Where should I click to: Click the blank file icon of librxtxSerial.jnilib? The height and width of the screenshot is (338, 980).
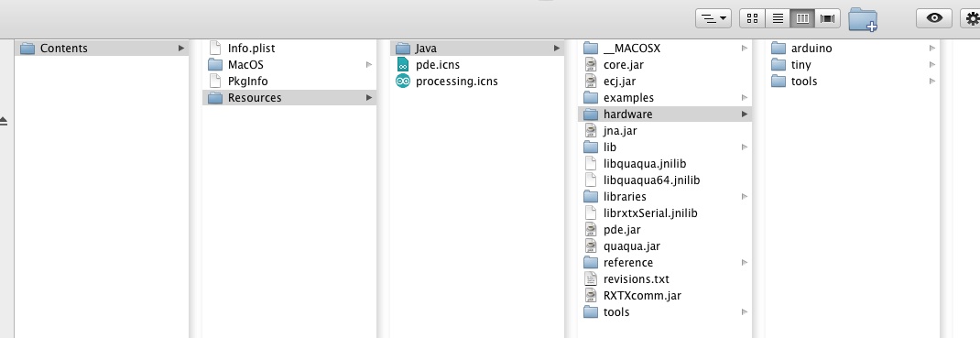(591, 213)
